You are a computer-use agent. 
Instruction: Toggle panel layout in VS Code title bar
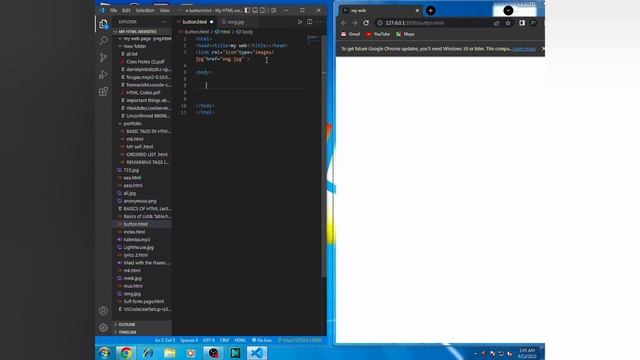pos(255,10)
